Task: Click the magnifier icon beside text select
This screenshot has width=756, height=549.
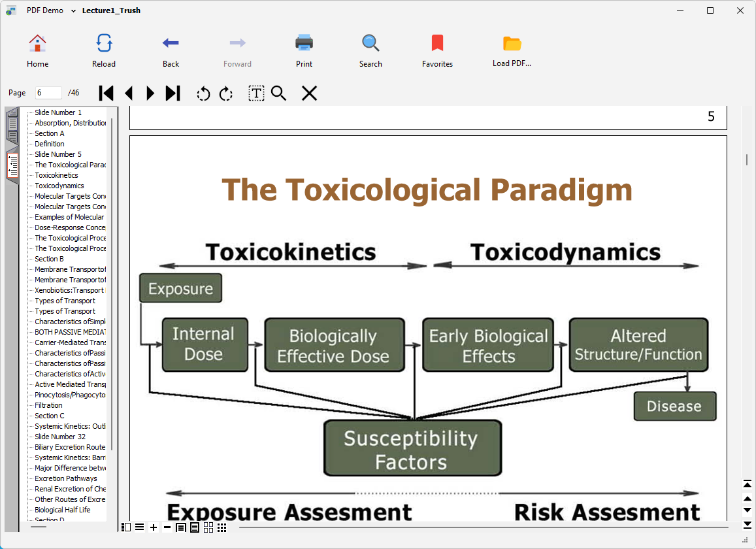Action: (279, 93)
